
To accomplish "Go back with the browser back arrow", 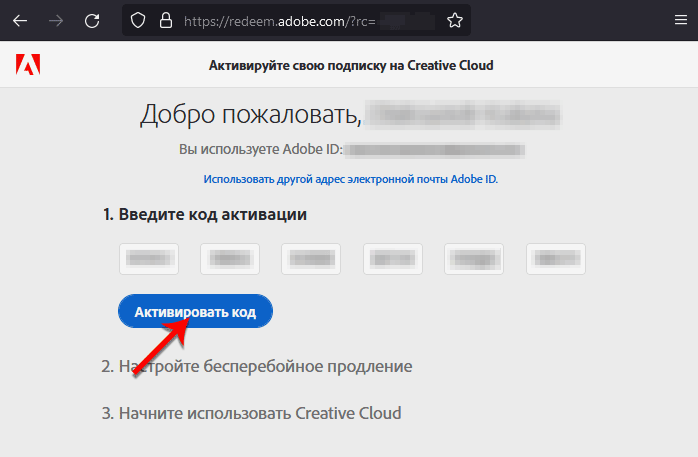I will click(x=20, y=20).
